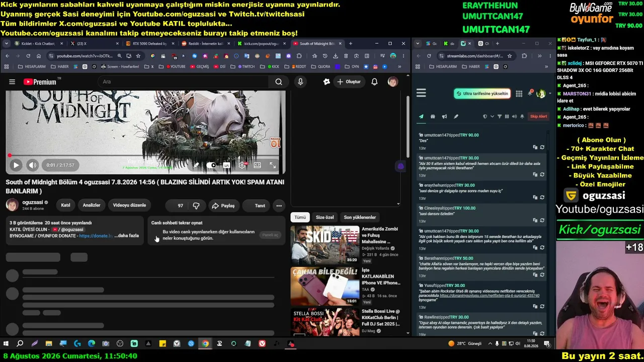This screenshot has width=644, height=362.
Task: Replay umuttcan147's TRY 90.00 tip alert
Action: coord(542,147)
